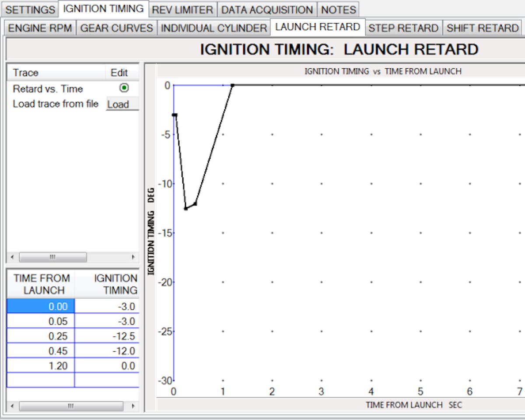This screenshot has width=525, height=420.
Task: Click the -12.5 ignition timing cell
Action: pyautogui.click(x=107, y=336)
